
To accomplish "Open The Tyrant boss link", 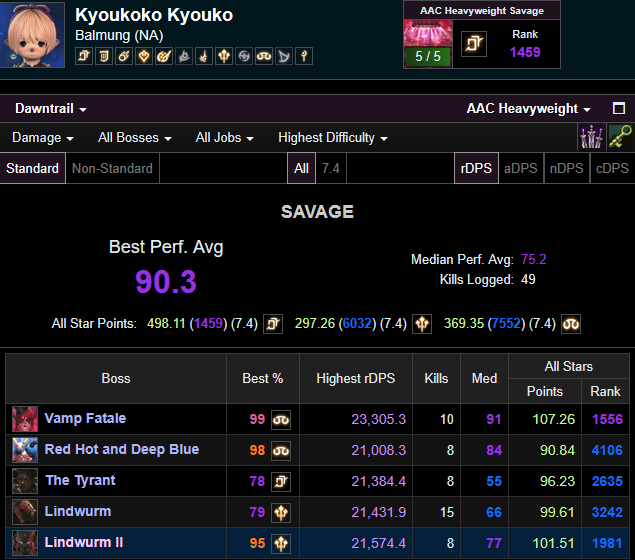I will click(80, 480).
